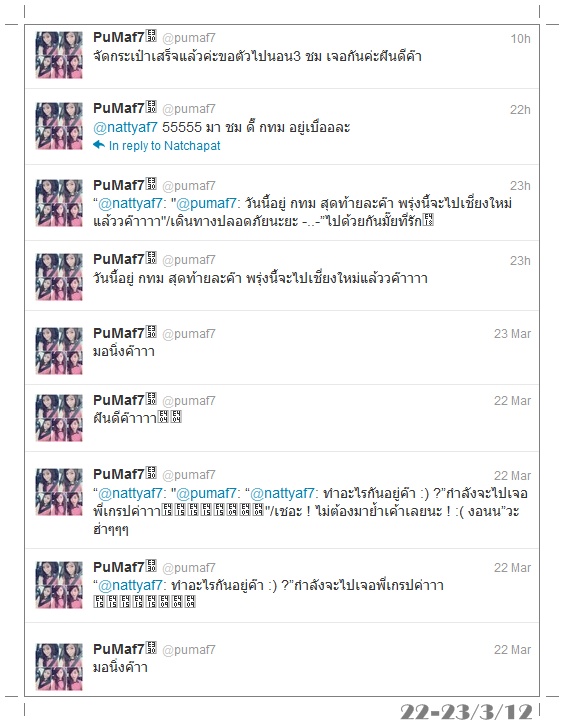Viewport: 564px width, 721px height.
Task: Click @nattyaf7 in the short quoted 22 Mar tweet
Action: (130, 585)
